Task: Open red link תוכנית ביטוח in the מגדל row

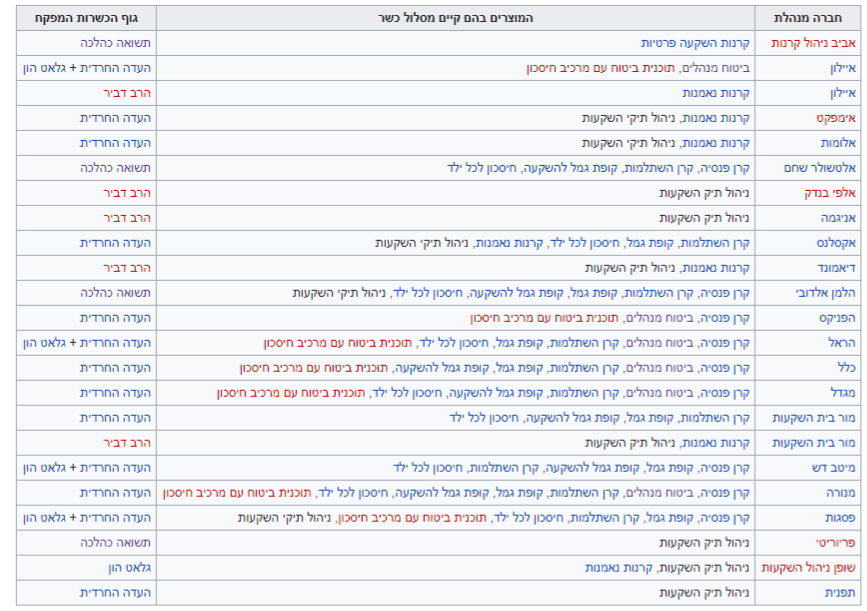Action: click(x=291, y=393)
